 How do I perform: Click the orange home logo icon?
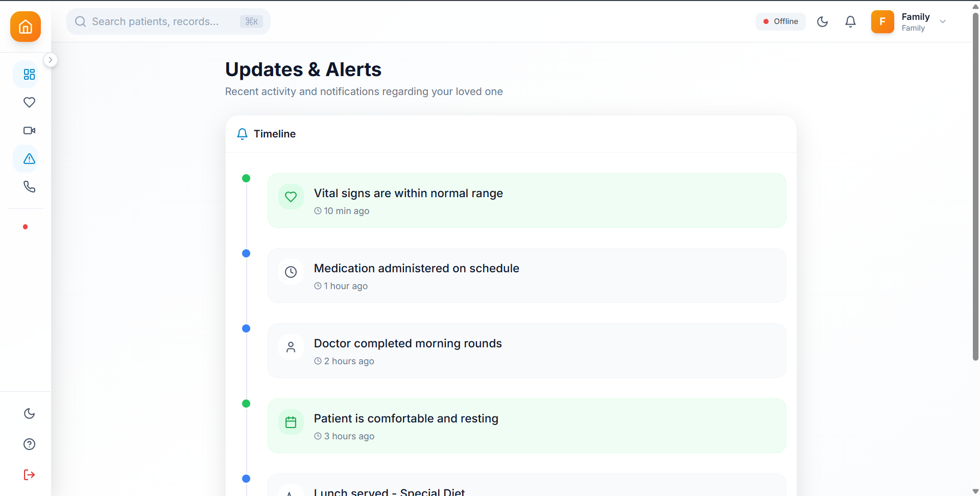click(26, 27)
